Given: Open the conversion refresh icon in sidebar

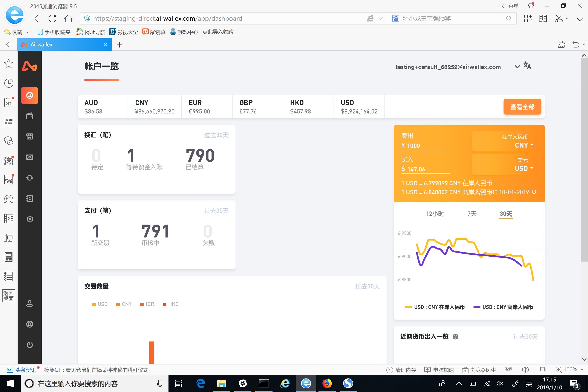Looking at the screenshot, I should coord(29,178).
